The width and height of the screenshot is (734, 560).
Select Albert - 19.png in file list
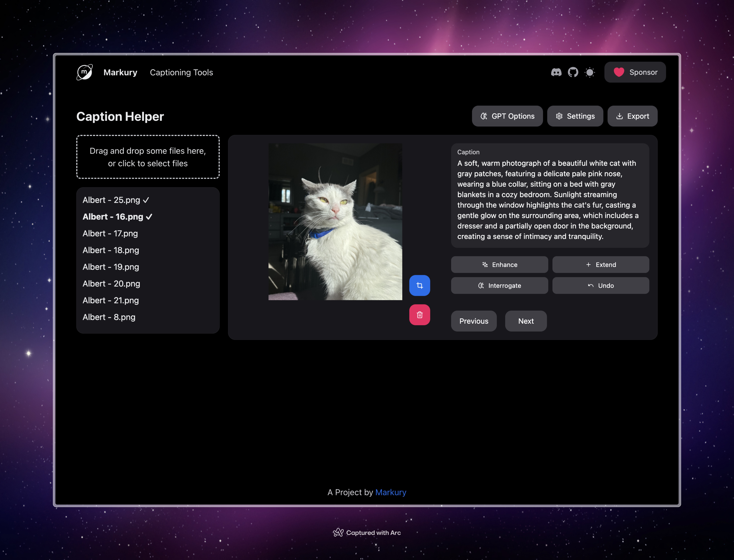[x=111, y=267]
